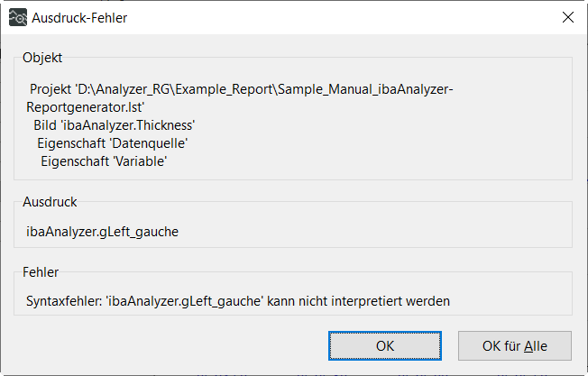
Task: Click the Ausdruck-Fehler dialog title bar icon
Action: tap(17, 18)
